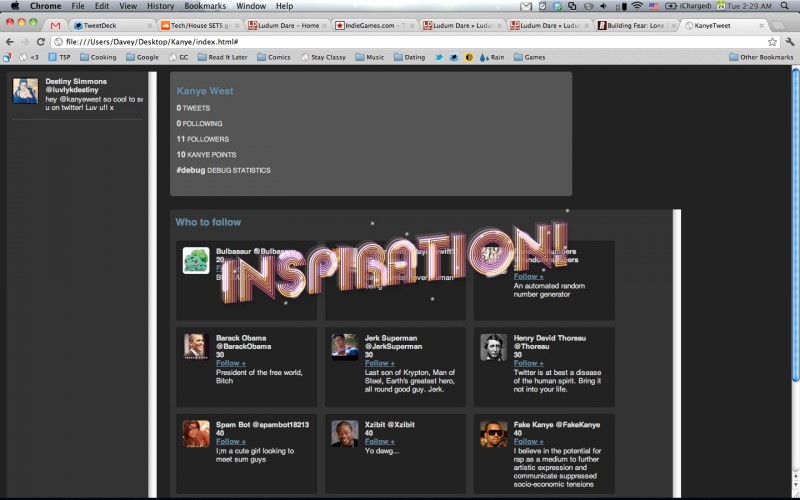The width and height of the screenshot is (800, 500).
Task: Open the Cooking bookmarks folder
Action: pos(98,57)
